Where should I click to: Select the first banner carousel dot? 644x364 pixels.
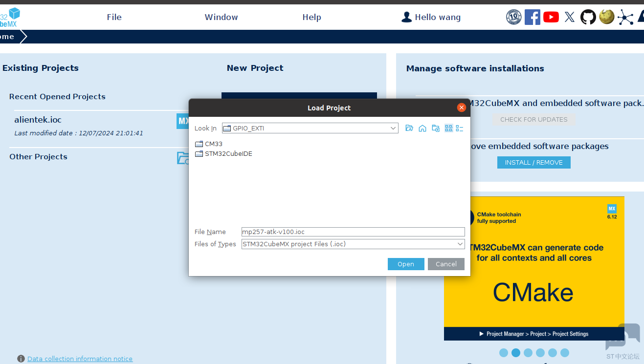point(504,353)
